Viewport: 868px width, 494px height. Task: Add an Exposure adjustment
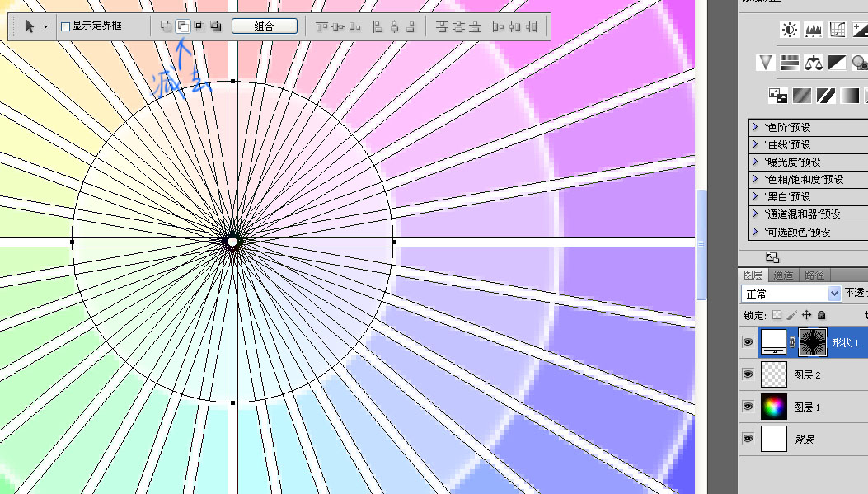coord(861,30)
